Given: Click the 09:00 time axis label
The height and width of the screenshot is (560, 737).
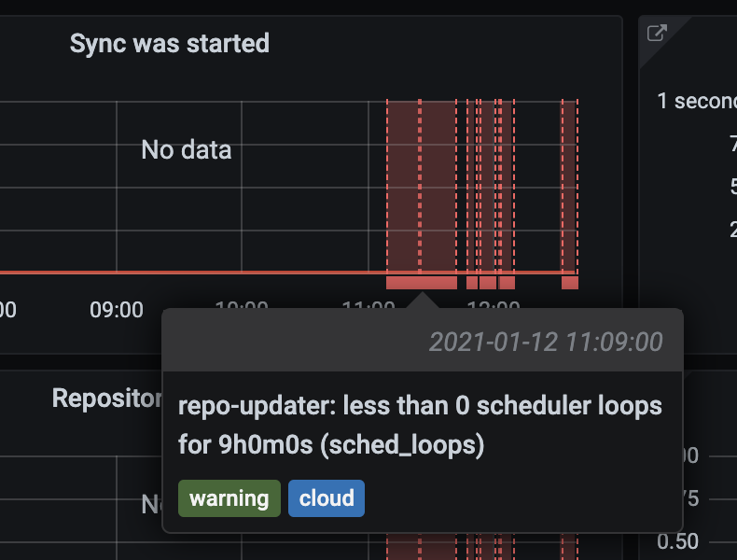Looking at the screenshot, I should (117, 310).
